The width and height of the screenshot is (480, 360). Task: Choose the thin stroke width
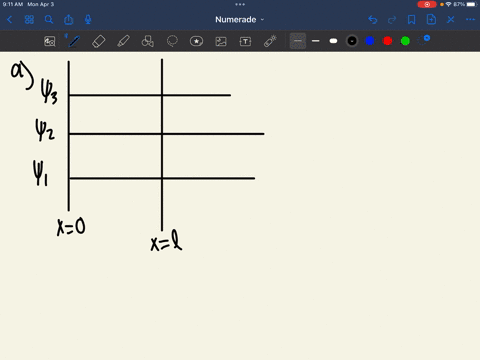tap(315, 41)
